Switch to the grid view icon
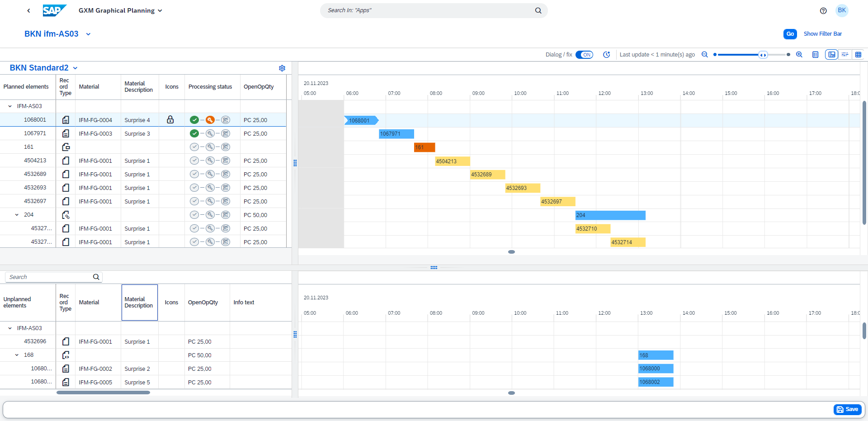Image resolution: width=868 pixels, height=421 pixels. tap(859, 54)
